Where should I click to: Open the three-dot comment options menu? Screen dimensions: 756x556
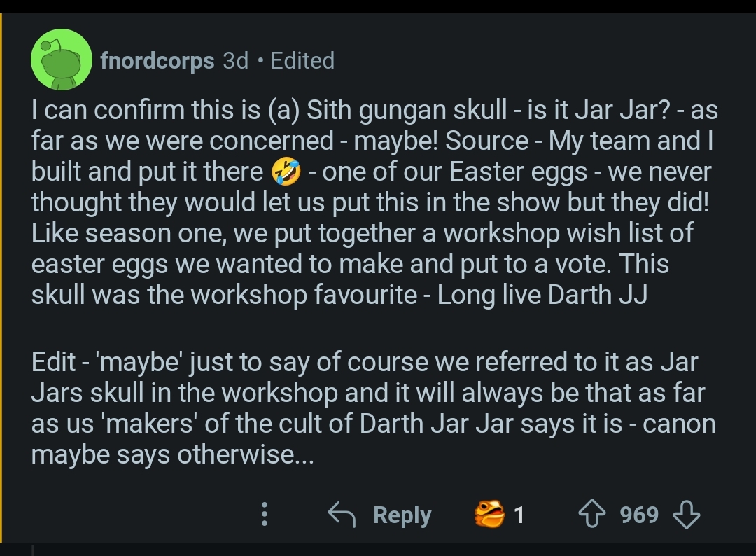click(x=264, y=514)
